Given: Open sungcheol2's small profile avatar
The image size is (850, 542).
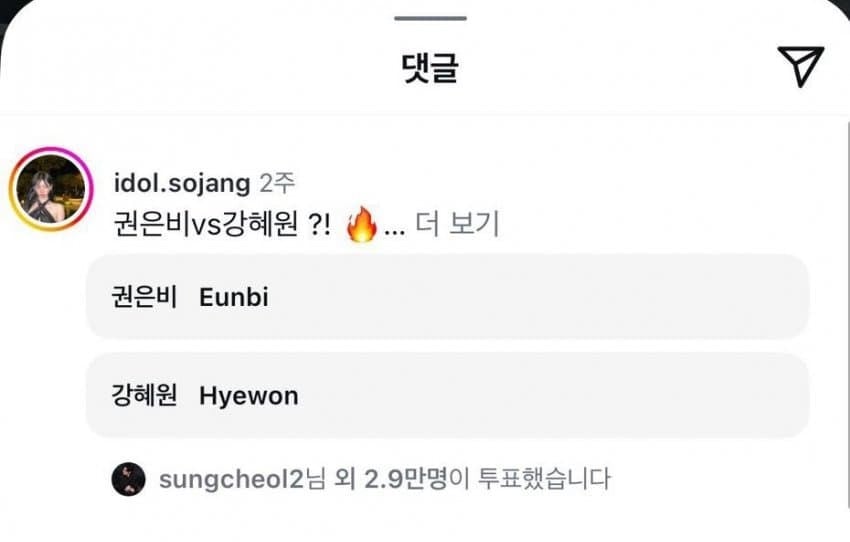Looking at the screenshot, I should (128, 479).
